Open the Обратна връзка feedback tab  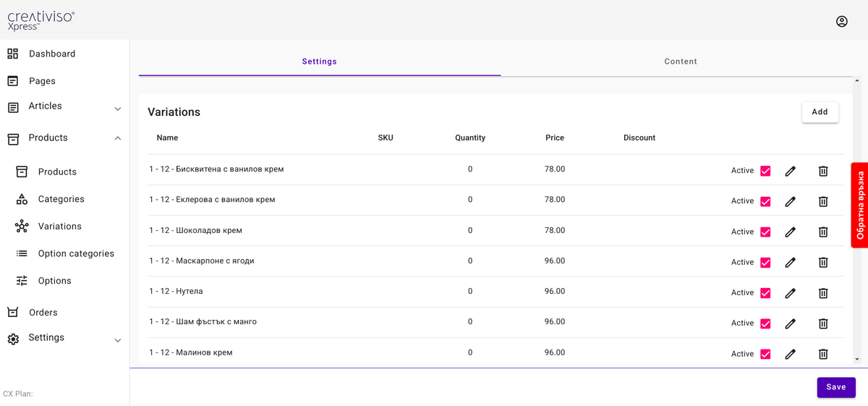click(860, 206)
